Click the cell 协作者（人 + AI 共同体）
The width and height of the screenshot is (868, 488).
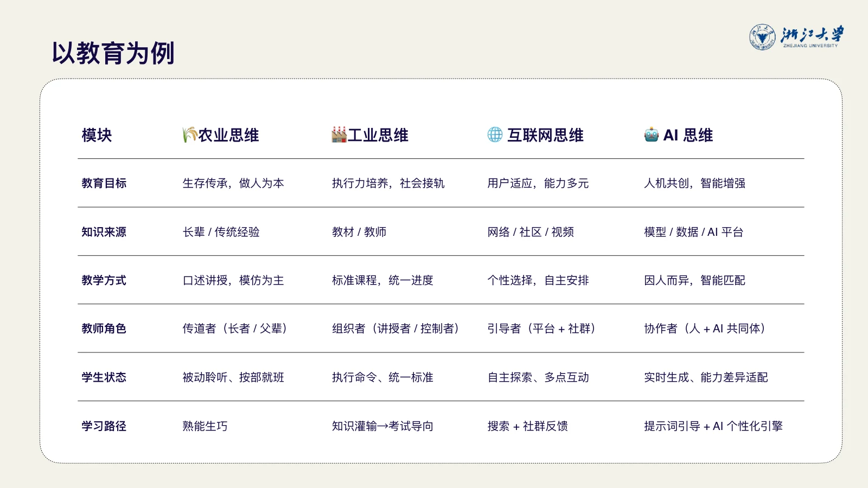(705, 329)
